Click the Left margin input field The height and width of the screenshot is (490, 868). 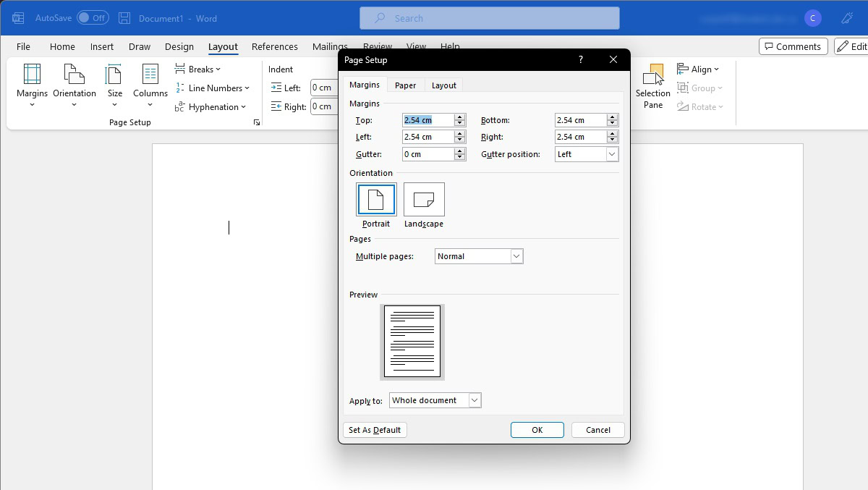coord(427,137)
